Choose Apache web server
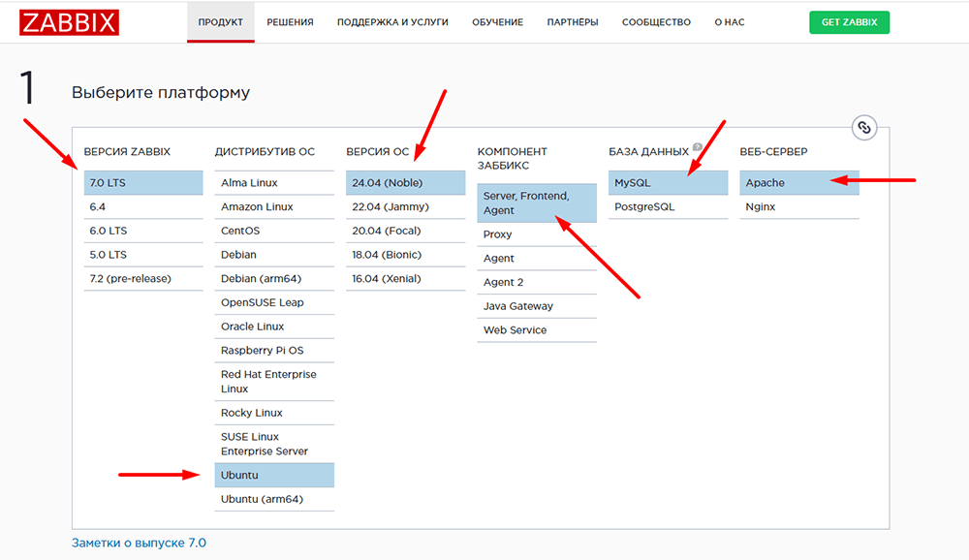The height and width of the screenshot is (560, 969). tap(799, 183)
